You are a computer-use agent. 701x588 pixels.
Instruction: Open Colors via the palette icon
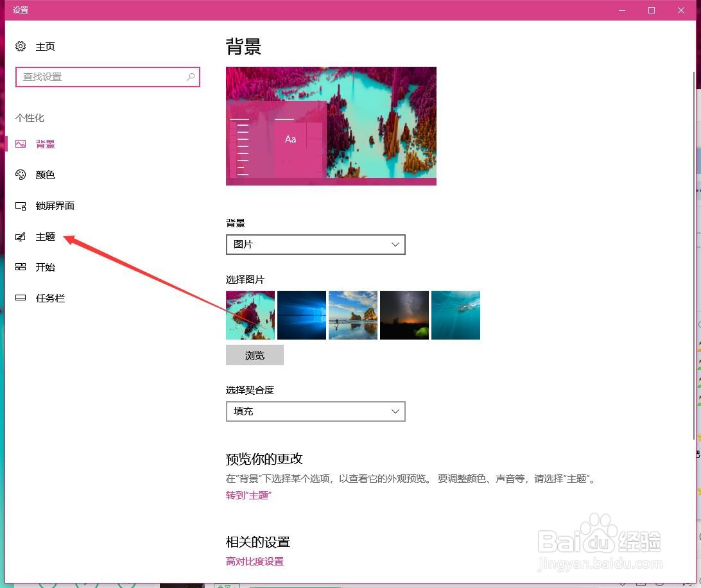[x=21, y=175]
